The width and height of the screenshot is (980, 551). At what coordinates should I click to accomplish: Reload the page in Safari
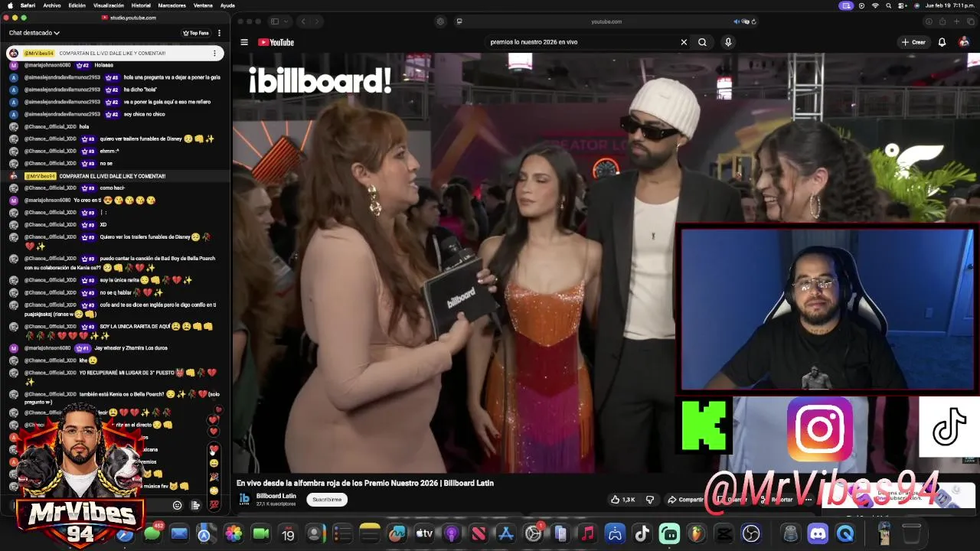753,21
